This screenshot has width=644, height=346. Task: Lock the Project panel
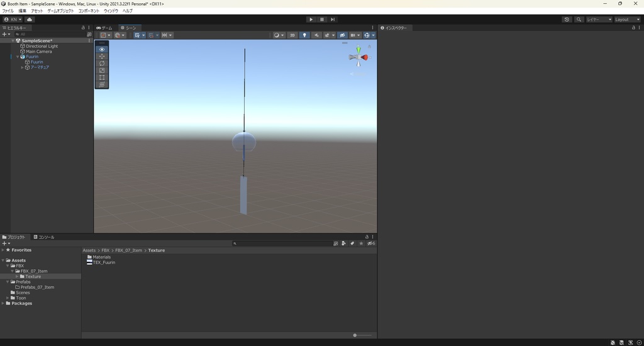pyautogui.click(x=367, y=237)
